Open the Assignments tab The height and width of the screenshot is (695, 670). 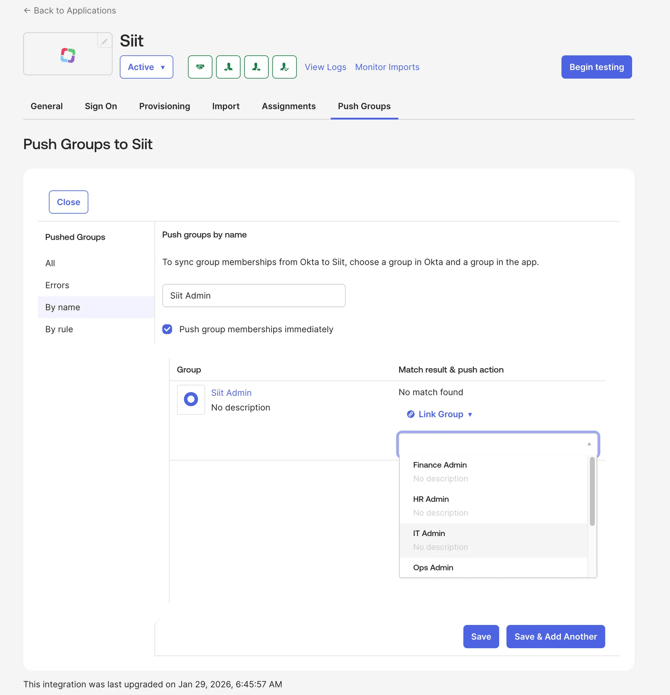[288, 106]
